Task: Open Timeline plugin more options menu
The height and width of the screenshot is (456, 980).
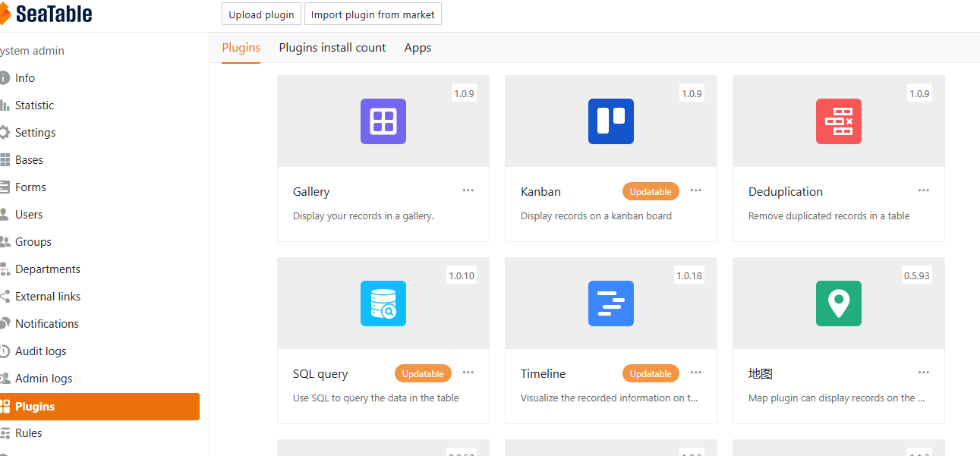Action: click(696, 373)
